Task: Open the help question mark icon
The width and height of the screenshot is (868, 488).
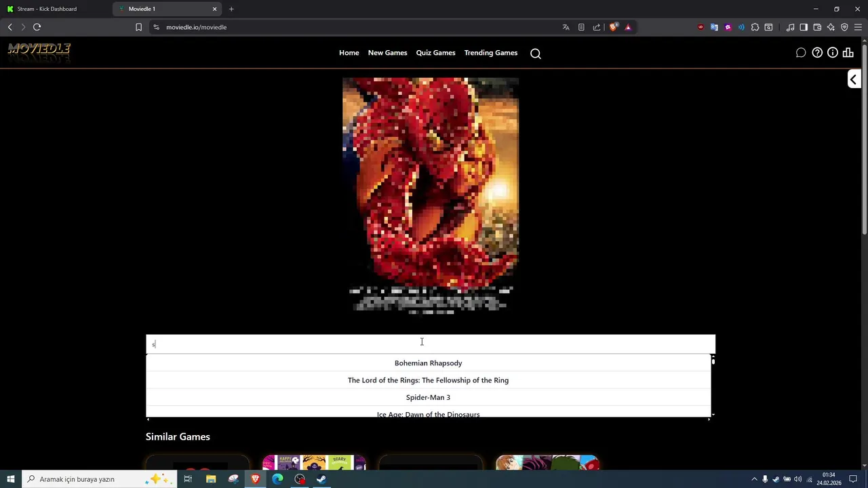Action: coord(817,53)
